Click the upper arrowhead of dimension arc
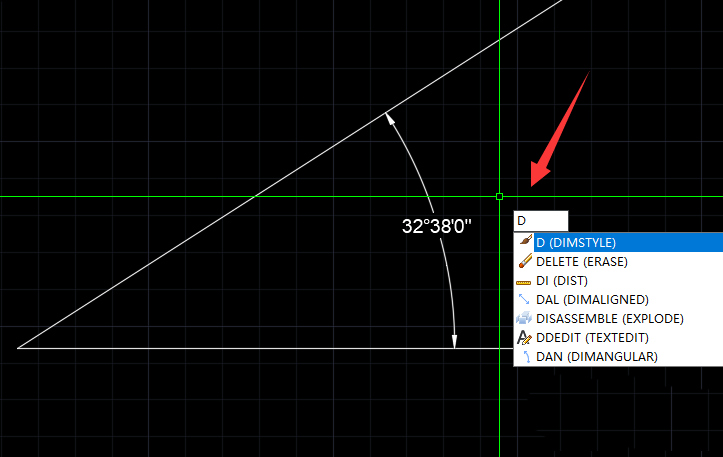Viewport: 723px width, 457px height. pos(391,119)
